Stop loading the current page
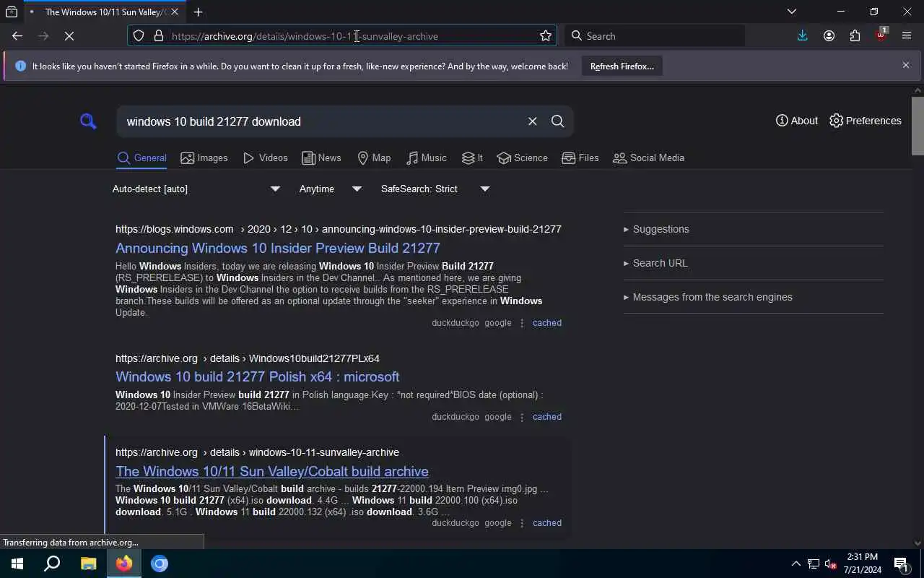This screenshot has width=924, height=578. click(x=69, y=36)
